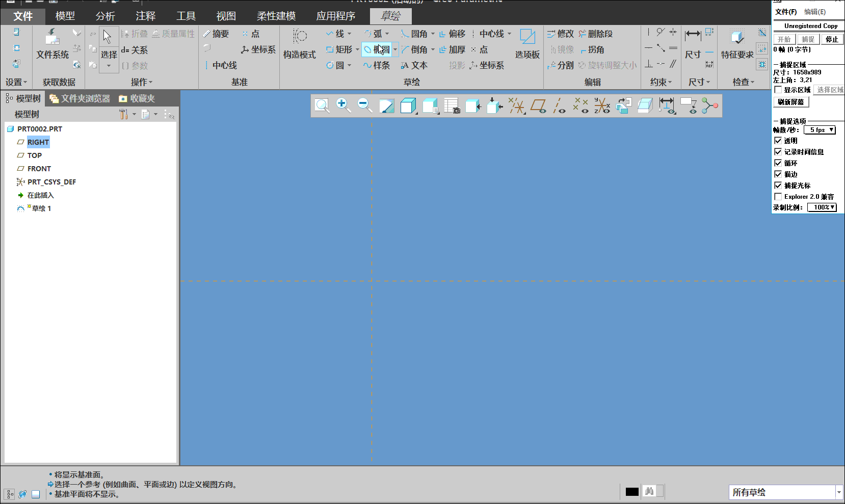Switch to the 模型 ribbon tab

(65, 16)
